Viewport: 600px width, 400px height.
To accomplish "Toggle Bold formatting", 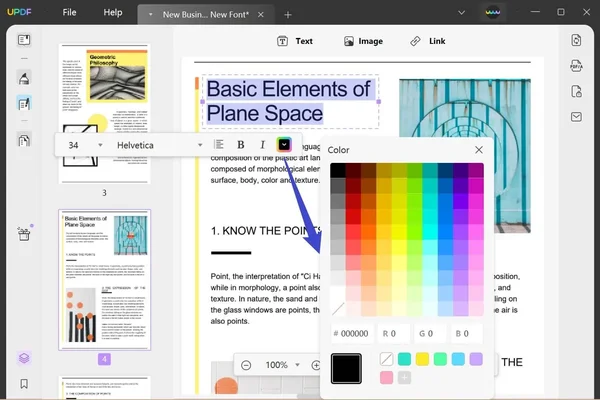I will click(241, 145).
